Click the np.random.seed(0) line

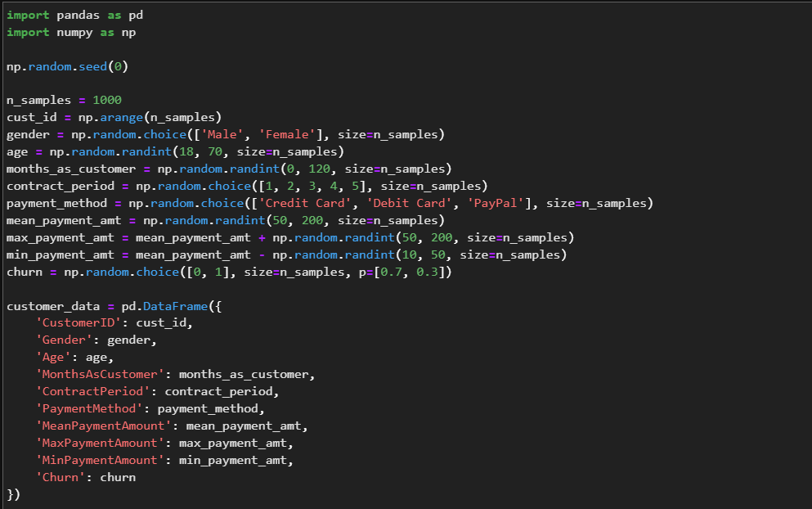click(67, 67)
